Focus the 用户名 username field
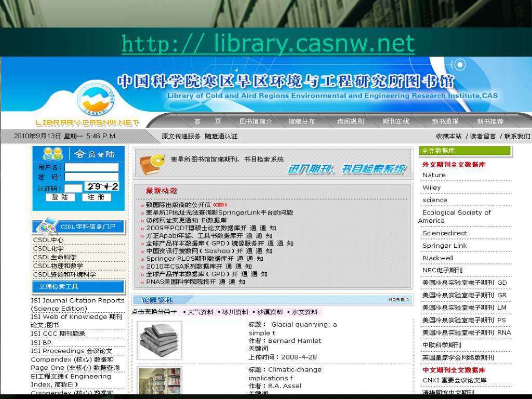Viewport: 532px width, 399px height. coord(91,167)
